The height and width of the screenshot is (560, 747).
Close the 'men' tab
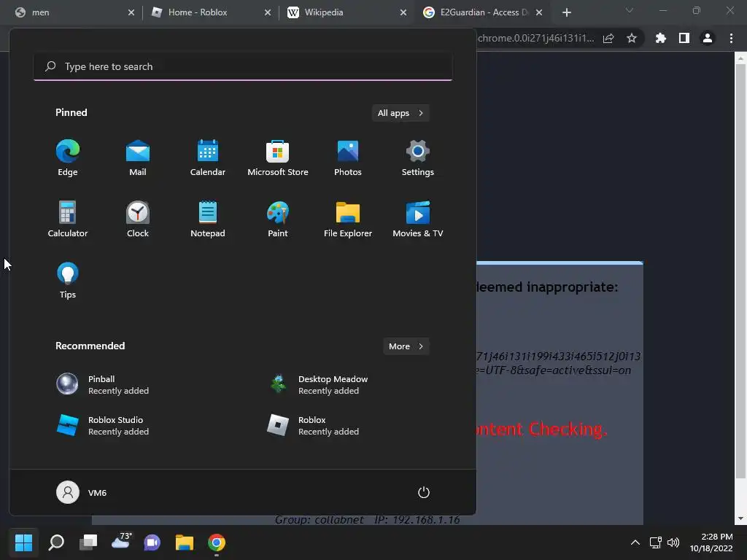point(131,12)
